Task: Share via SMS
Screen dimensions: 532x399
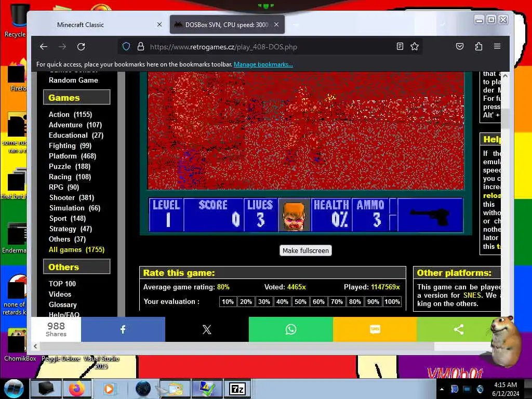Action: [375, 329]
